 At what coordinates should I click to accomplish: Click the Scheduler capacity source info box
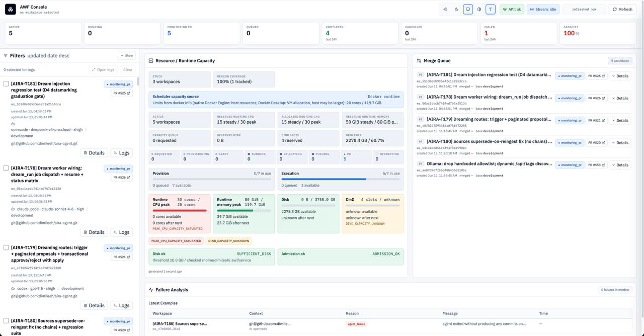pyautogui.click(x=276, y=100)
